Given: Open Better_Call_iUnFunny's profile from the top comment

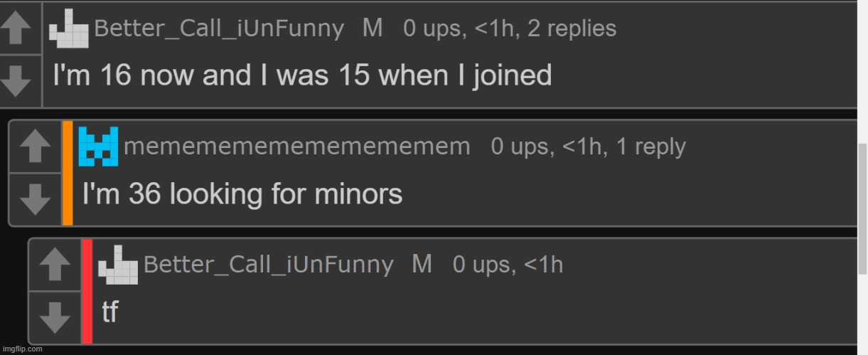Looking at the screenshot, I should [219, 28].
